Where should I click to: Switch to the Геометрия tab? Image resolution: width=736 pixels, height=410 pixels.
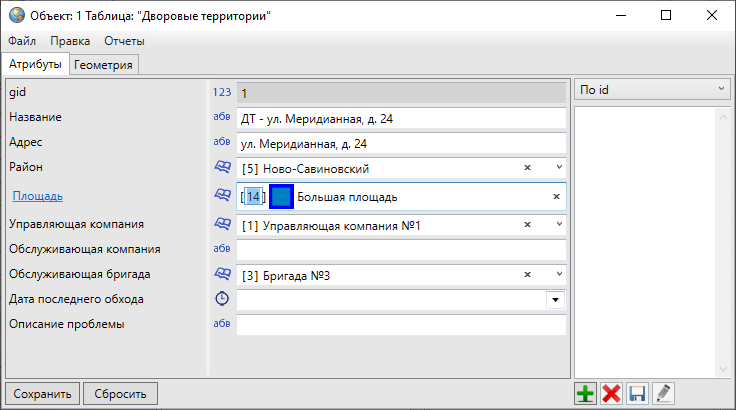104,64
